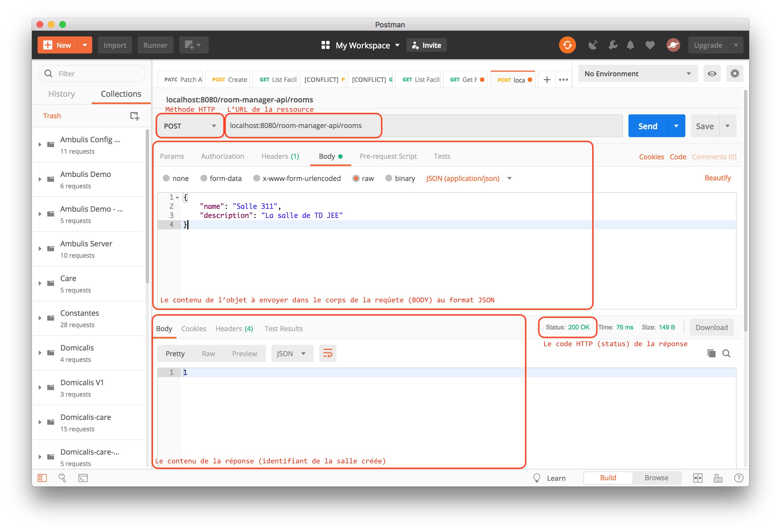The height and width of the screenshot is (532, 781).
Task: Open Manage Environments gear icon
Action: pos(735,74)
